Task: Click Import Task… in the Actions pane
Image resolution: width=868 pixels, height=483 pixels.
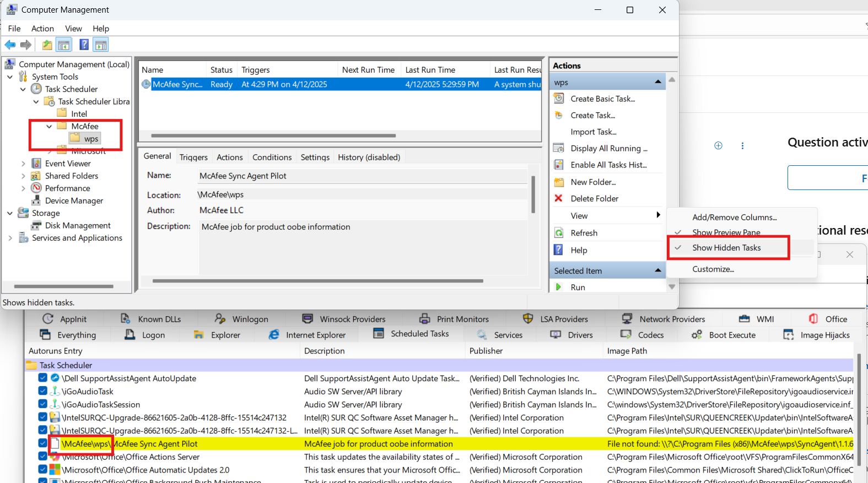Action: tap(594, 132)
